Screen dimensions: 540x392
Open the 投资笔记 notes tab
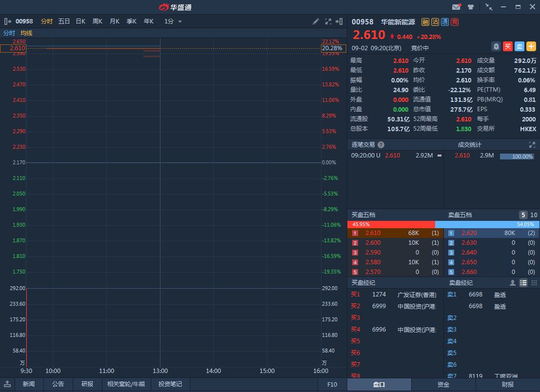[170, 384]
